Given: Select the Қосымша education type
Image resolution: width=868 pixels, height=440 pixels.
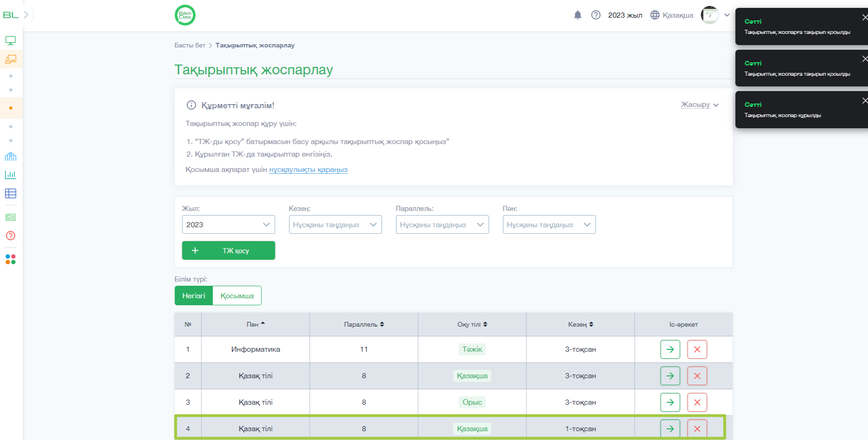Looking at the screenshot, I should click(x=237, y=296).
